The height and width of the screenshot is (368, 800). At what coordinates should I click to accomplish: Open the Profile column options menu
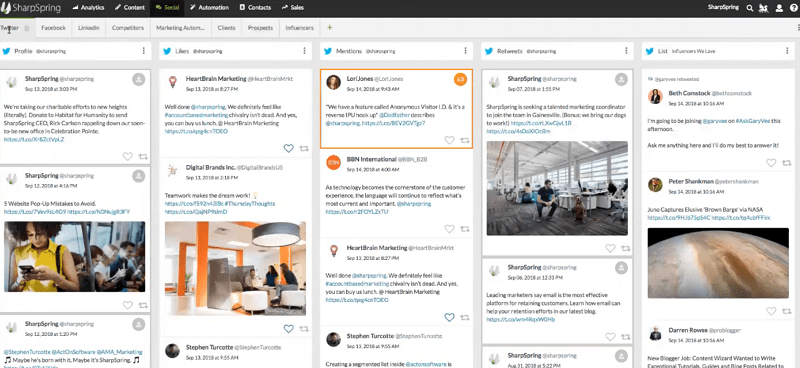coord(143,51)
